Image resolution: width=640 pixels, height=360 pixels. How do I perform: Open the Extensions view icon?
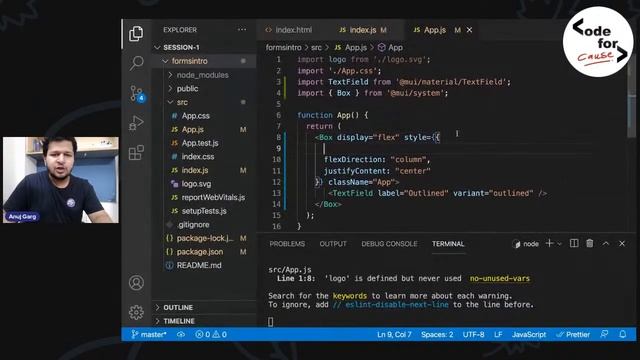pos(136,153)
